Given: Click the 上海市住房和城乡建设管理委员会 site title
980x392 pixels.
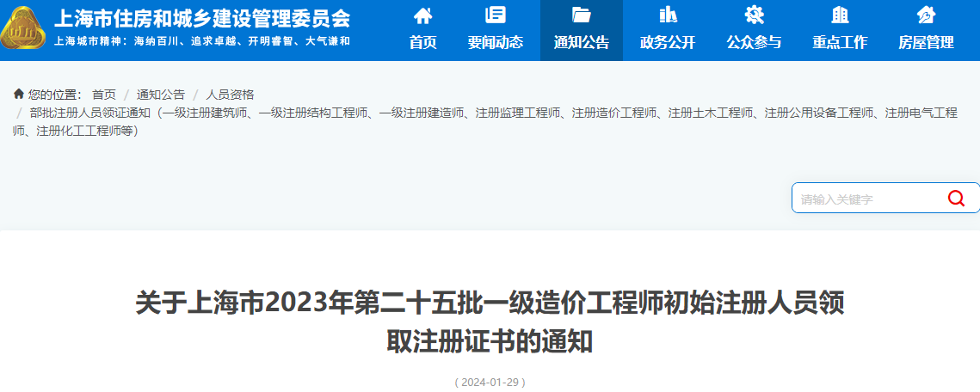Looking at the screenshot, I should tap(202, 18).
